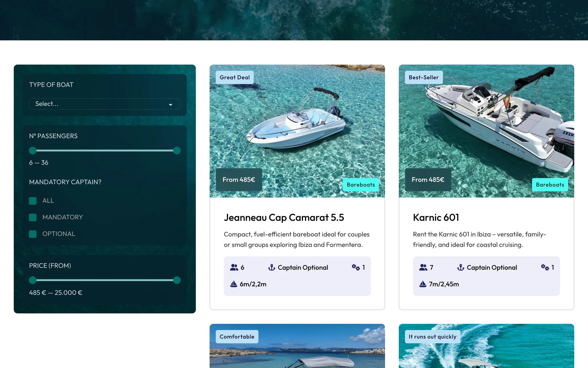The height and width of the screenshot is (368, 588).
Task: Click Great Deal badge
Action: tap(234, 77)
